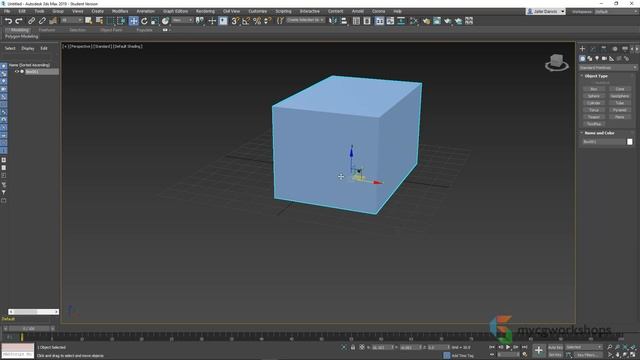Activate the Select and Scale tool
This screenshot has width=640, height=360.
[155, 21]
